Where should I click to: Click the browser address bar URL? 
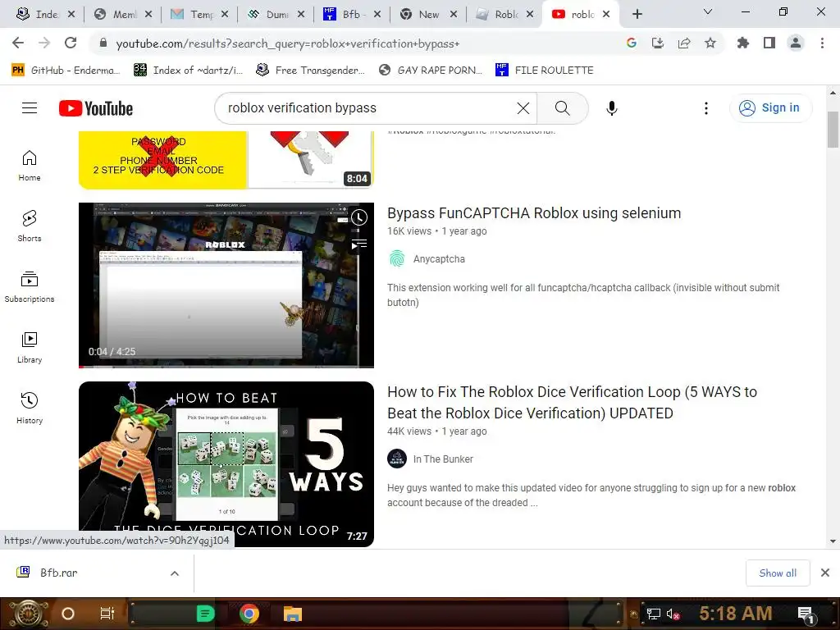tap(288, 44)
